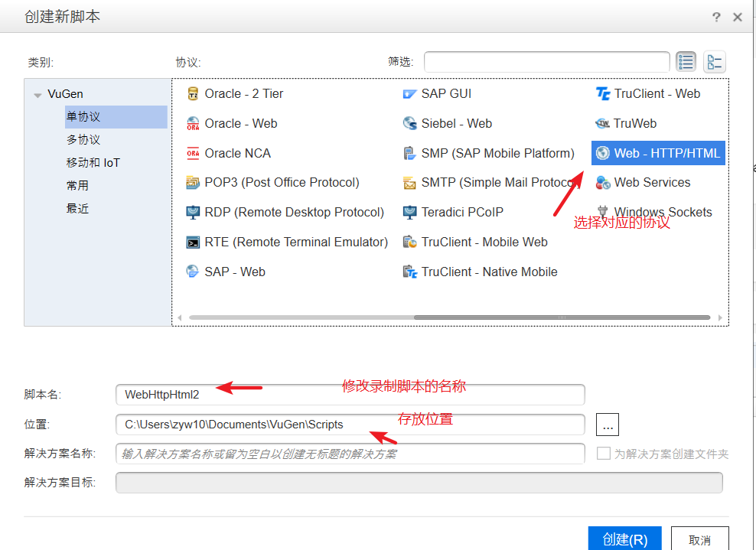This screenshot has height=550, width=756.
Task: Click the protocol list horizontal scrollbar
Action: 562,317
